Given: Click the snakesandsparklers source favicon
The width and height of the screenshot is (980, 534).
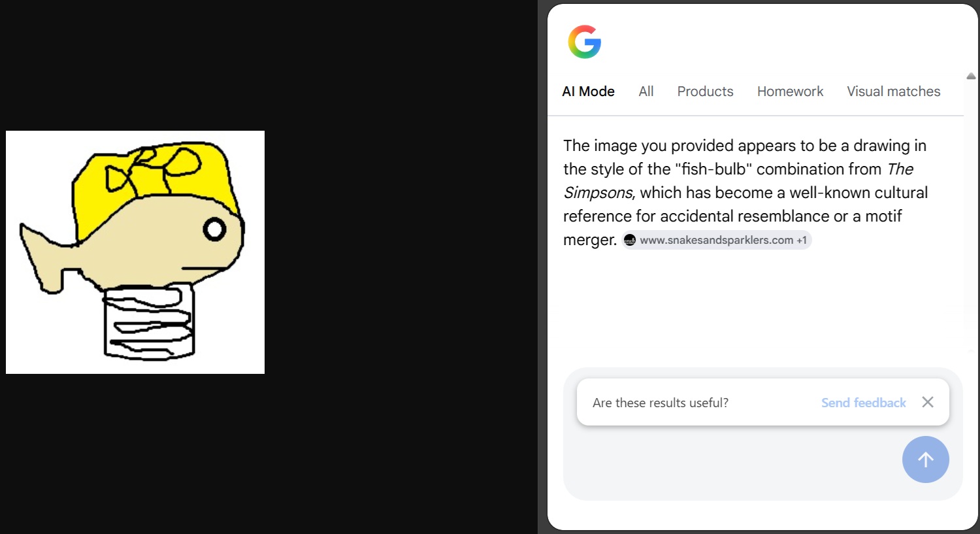Looking at the screenshot, I should pos(630,240).
